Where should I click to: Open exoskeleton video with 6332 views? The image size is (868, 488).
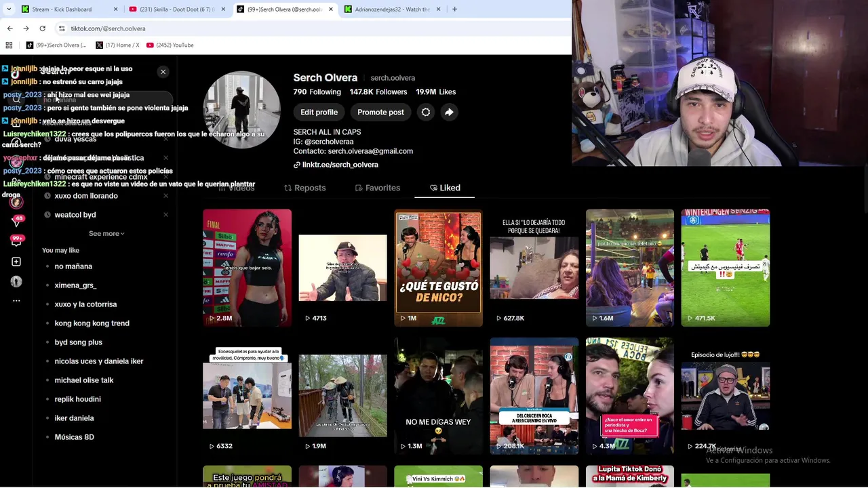(x=247, y=396)
